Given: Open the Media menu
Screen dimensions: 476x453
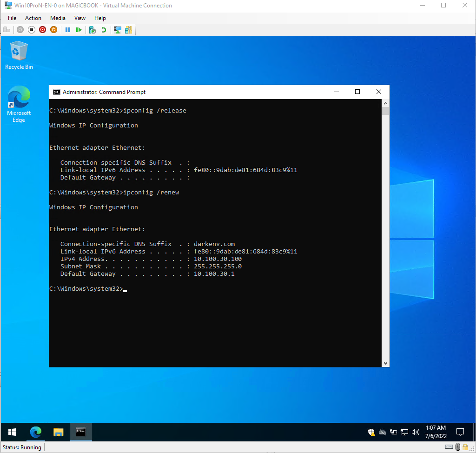Looking at the screenshot, I should click(x=58, y=18).
